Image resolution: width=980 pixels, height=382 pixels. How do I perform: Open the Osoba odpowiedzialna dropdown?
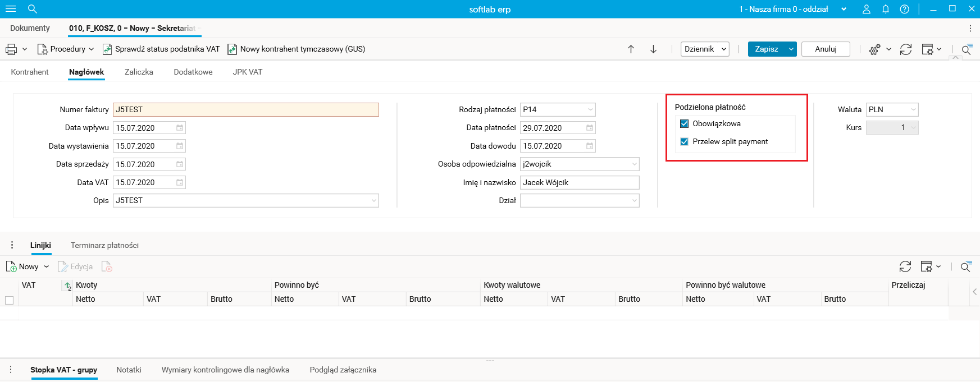[635, 164]
